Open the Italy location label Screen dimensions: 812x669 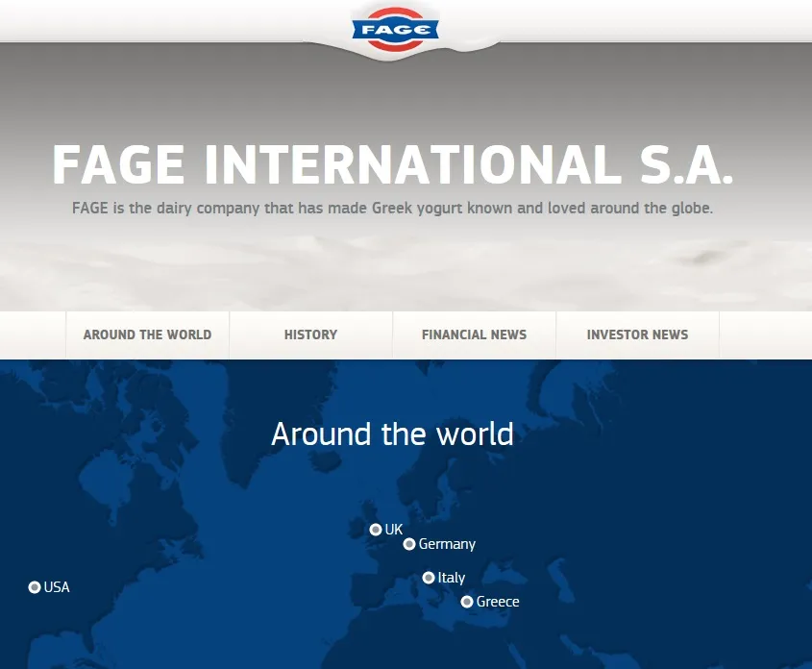click(x=452, y=578)
